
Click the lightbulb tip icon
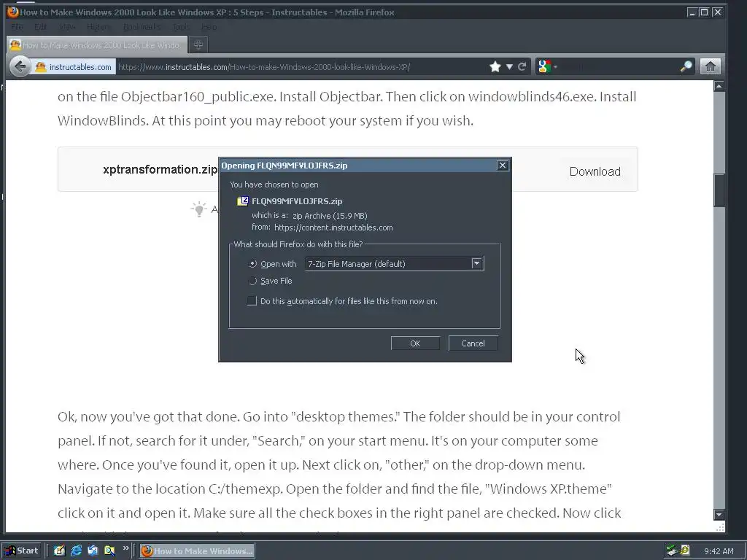coord(198,209)
